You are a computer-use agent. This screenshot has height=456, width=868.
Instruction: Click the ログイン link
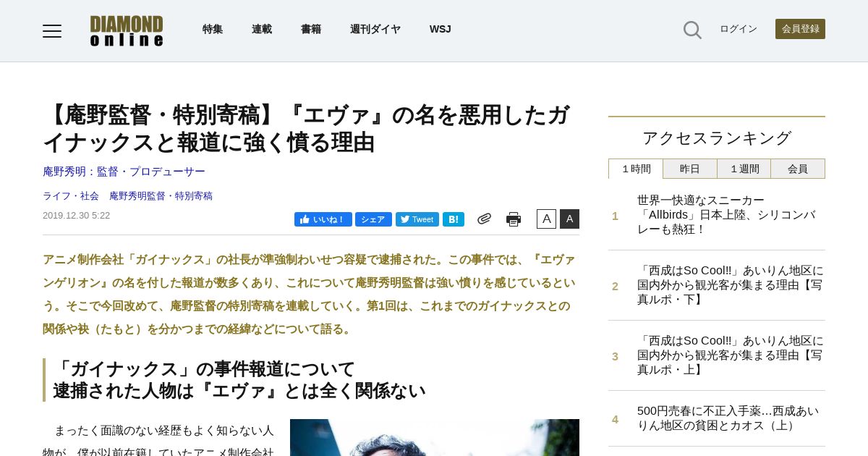(739, 29)
